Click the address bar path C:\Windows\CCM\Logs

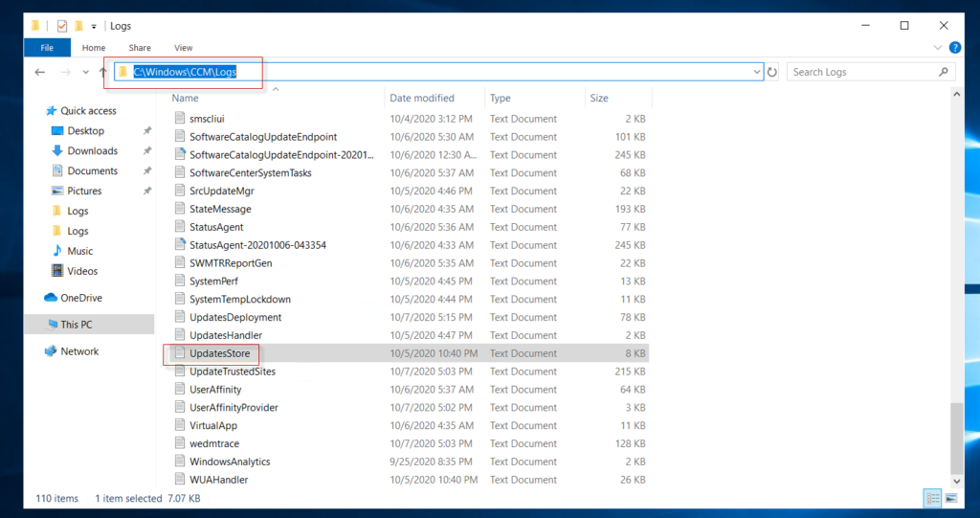click(x=185, y=72)
